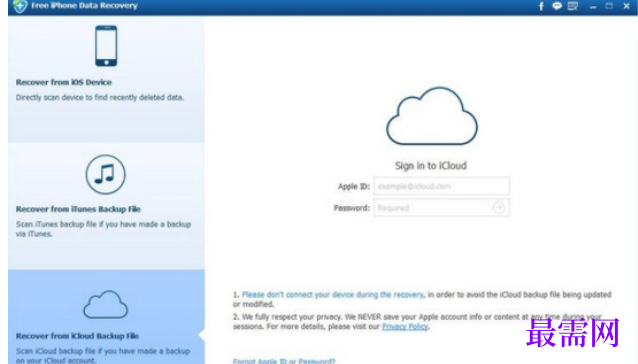Click the iPhone device icon
The height and width of the screenshot is (364, 638).
click(106, 46)
